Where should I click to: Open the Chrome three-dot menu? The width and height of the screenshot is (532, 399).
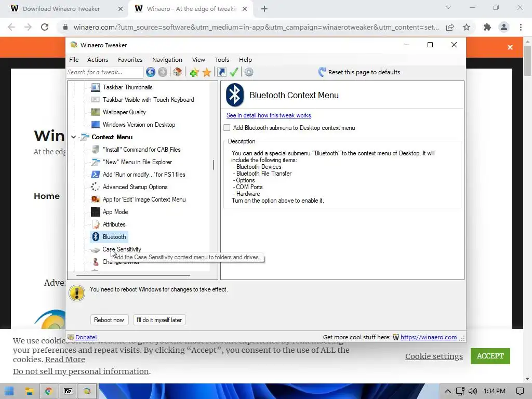pos(521,27)
